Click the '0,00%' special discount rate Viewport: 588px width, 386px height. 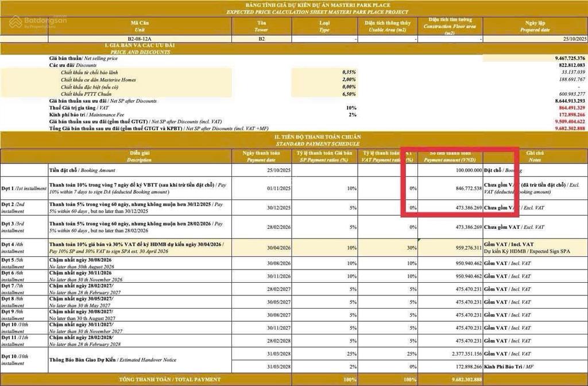(349, 87)
